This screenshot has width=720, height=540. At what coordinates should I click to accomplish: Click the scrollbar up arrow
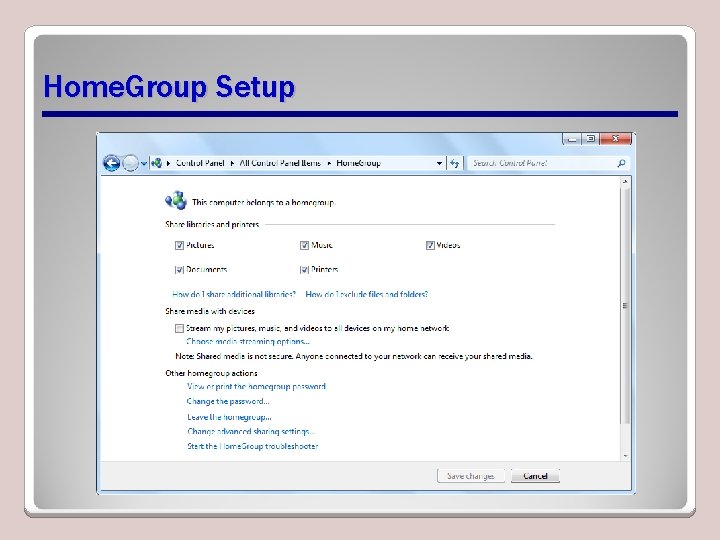coord(625,182)
